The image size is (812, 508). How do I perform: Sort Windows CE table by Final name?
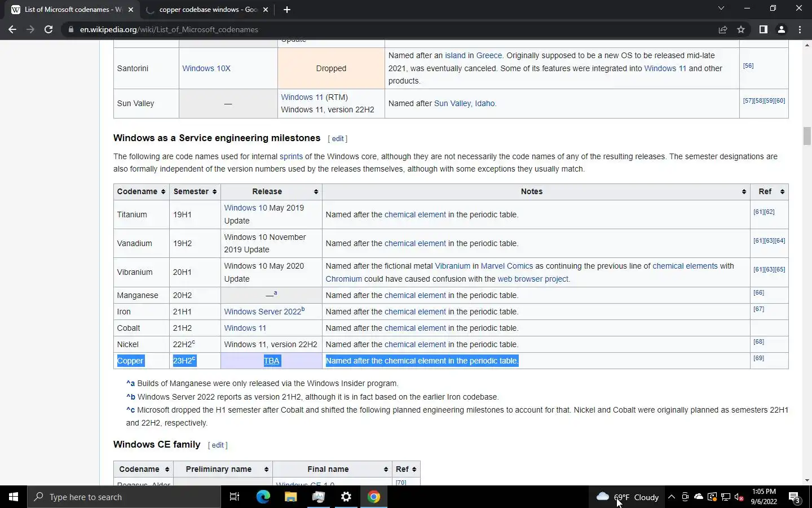coord(332,469)
